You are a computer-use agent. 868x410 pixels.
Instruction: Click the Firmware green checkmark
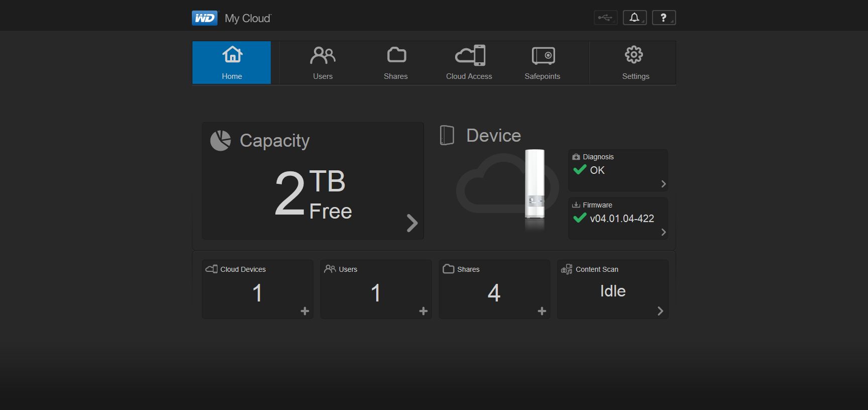tap(580, 218)
